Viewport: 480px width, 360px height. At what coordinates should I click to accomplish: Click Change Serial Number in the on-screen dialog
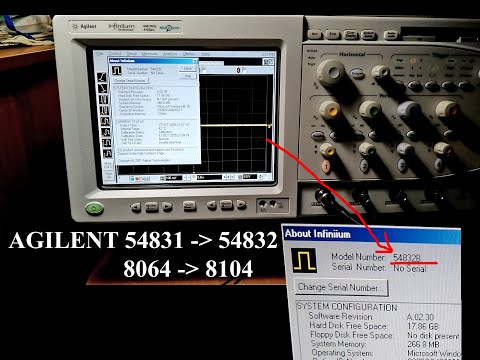130,81
